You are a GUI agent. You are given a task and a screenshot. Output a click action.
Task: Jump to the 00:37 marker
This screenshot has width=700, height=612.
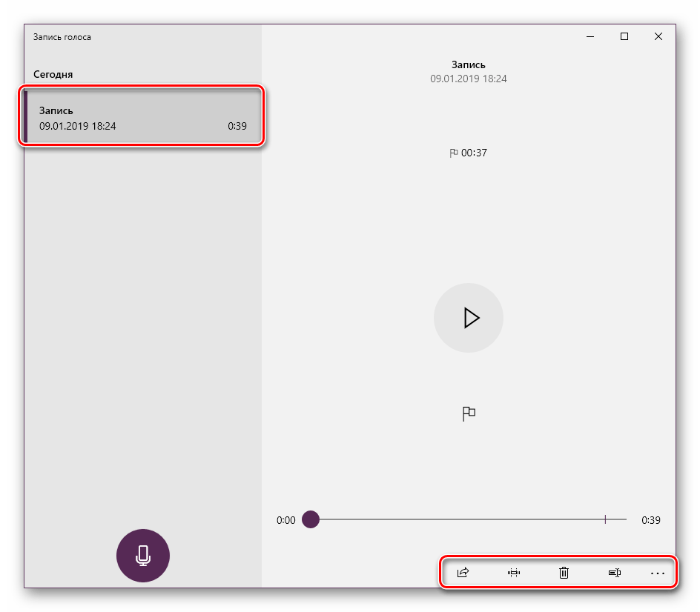[469, 153]
